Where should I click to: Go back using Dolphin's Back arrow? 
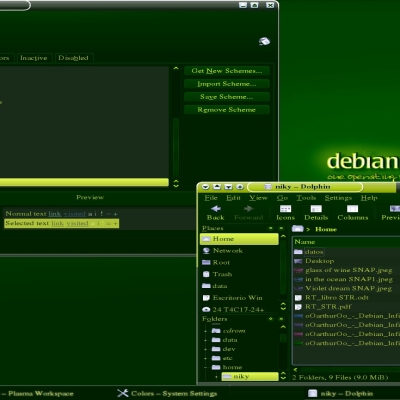coord(216,213)
